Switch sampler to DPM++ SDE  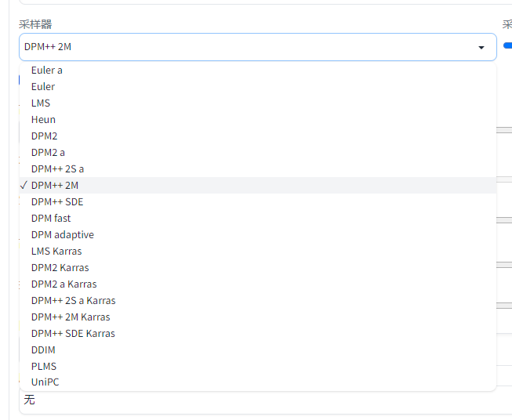57,202
